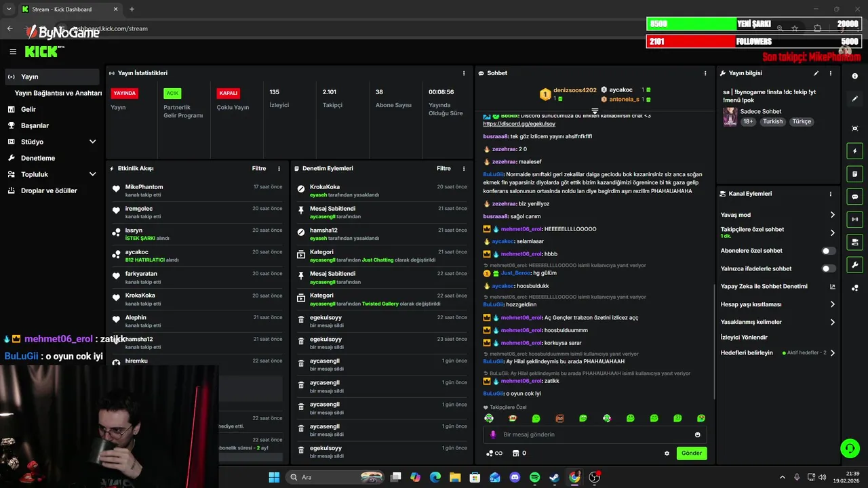
Task: Expand Yasaklanmış kelimeler
Action: point(833,322)
